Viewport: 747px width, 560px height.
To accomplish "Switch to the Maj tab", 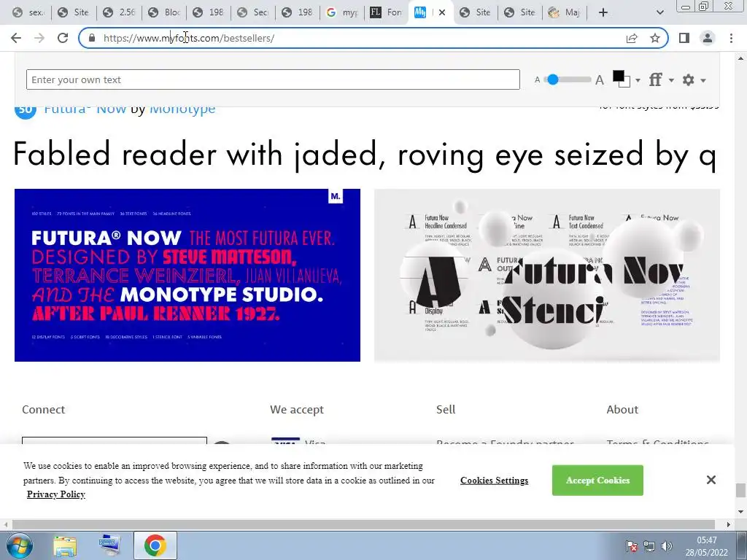I will tap(565, 12).
